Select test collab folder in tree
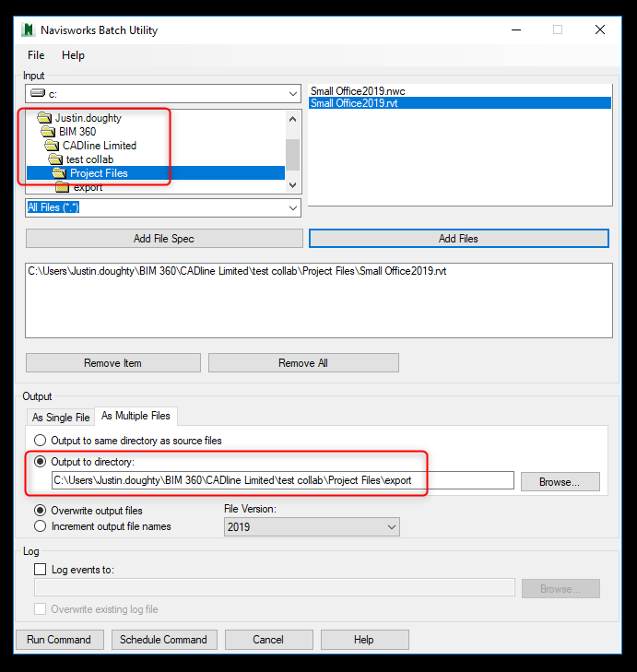The width and height of the screenshot is (637, 672). coord(89,159)
